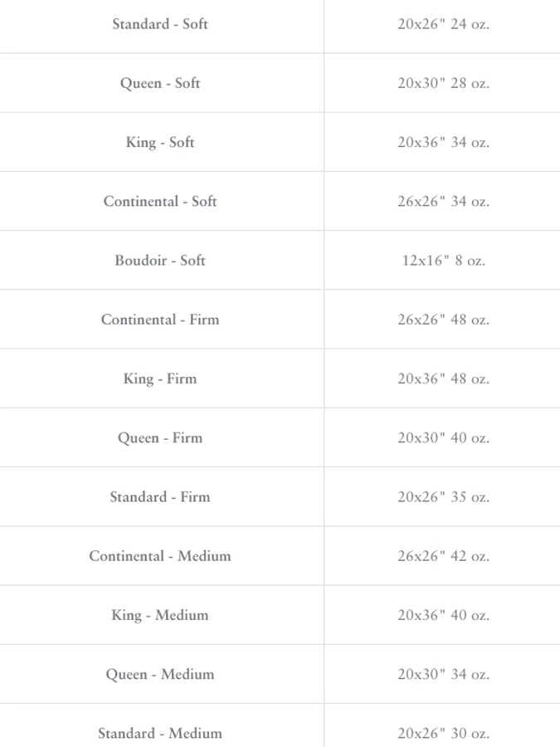The width and height of the screenshot is (560, 747).
Task: Click the "Standard - Soft" table cell
Action: pyautogui.click(x=160, y=24)
